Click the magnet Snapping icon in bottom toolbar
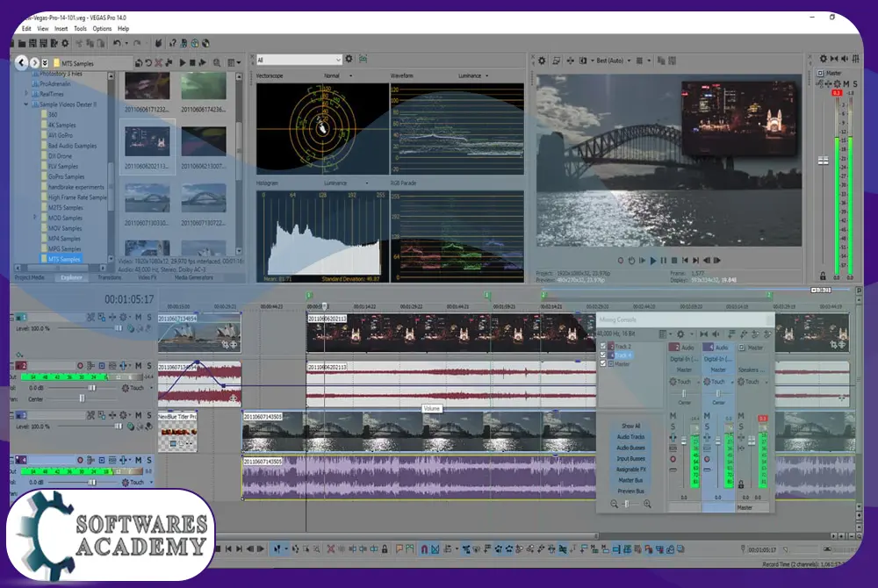The height and width of the screenshot is (588, 878). [x=424, y=549]
